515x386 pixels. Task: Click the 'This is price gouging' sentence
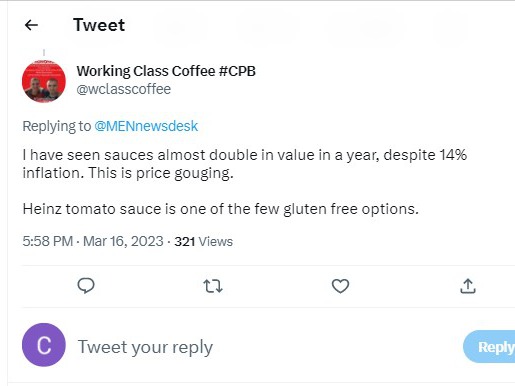click(161, 173)
